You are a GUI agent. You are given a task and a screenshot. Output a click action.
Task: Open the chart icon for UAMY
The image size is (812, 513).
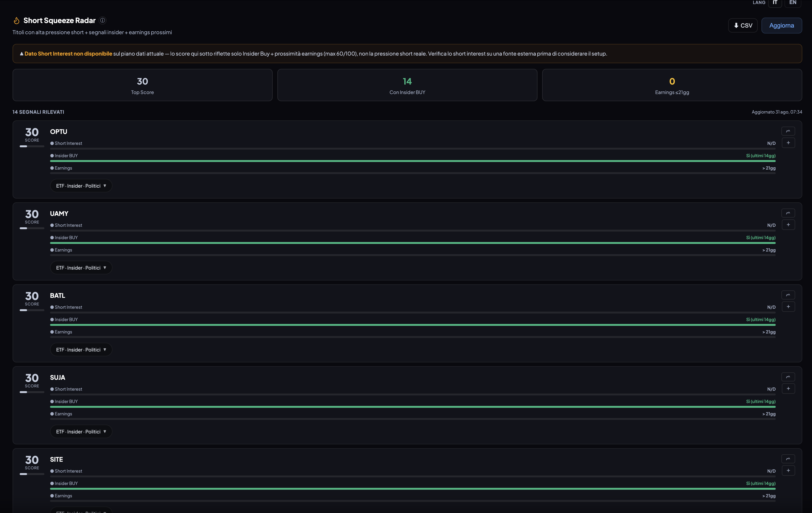[788, 213]
